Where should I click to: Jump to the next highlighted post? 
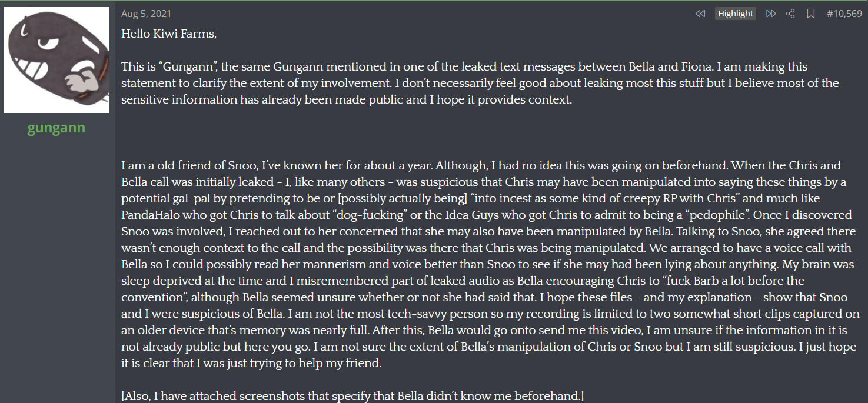point(771,14)
